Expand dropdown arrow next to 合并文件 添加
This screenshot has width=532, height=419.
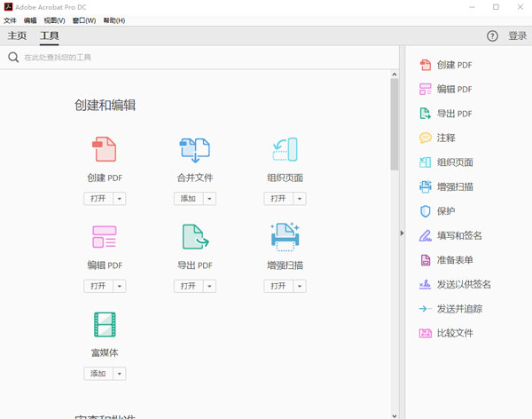(209, 199)
